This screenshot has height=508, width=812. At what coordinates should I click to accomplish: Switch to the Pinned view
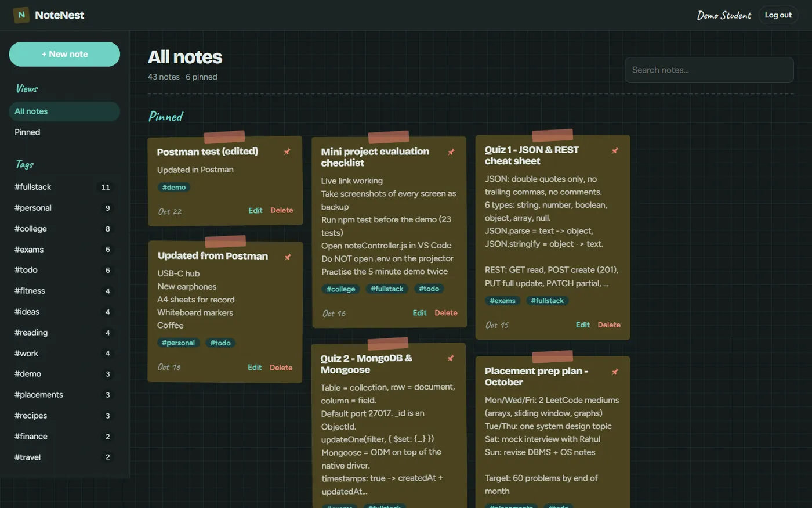[64, 132]
